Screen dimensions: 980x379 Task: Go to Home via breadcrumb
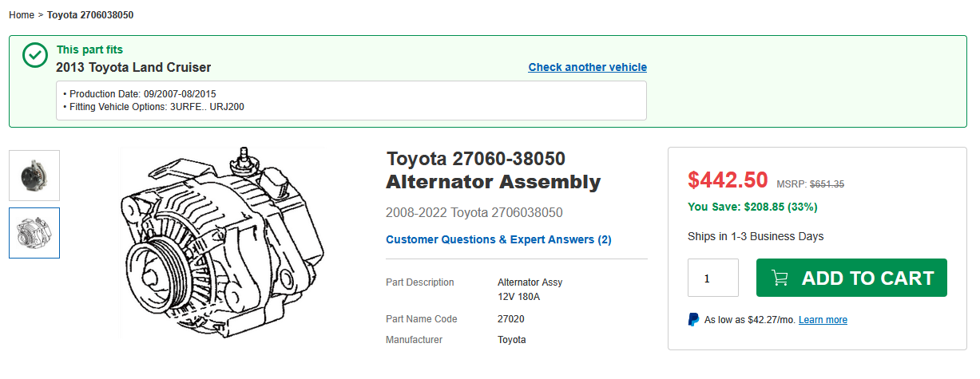(x=22, y=15)
